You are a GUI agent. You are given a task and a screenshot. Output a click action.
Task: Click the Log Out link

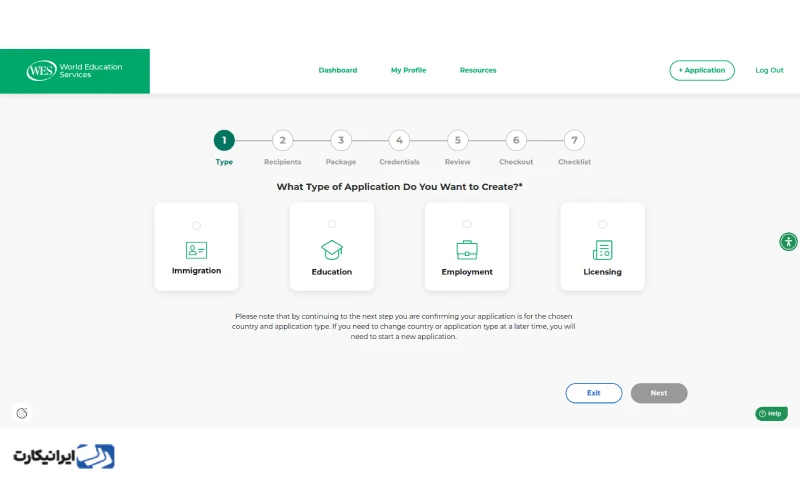pos(769,70)
